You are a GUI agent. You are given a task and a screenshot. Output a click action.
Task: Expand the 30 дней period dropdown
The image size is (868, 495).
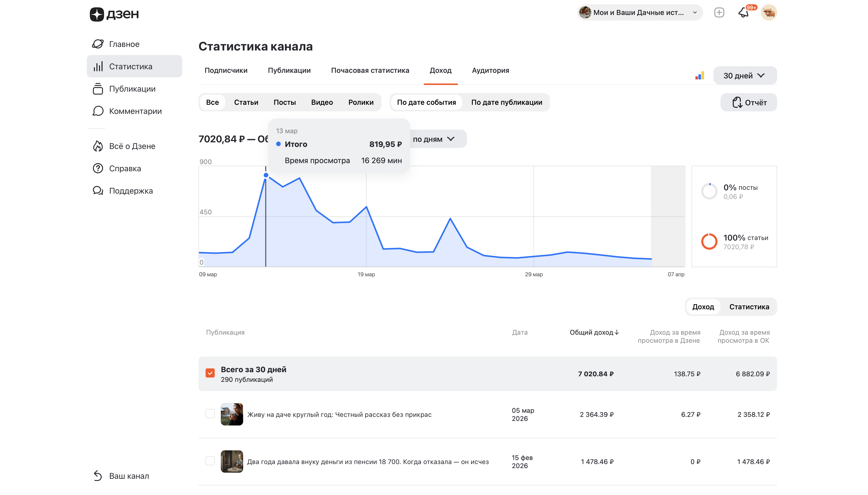744,75
